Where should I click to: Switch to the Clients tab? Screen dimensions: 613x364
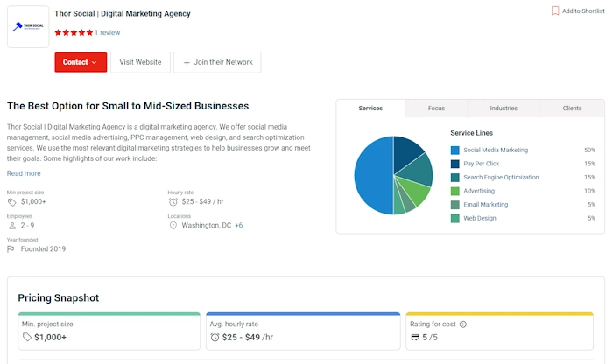pos(573,108)
